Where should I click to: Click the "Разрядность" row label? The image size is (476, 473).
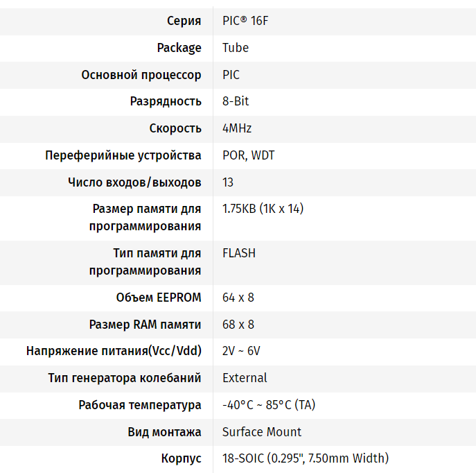166,101
